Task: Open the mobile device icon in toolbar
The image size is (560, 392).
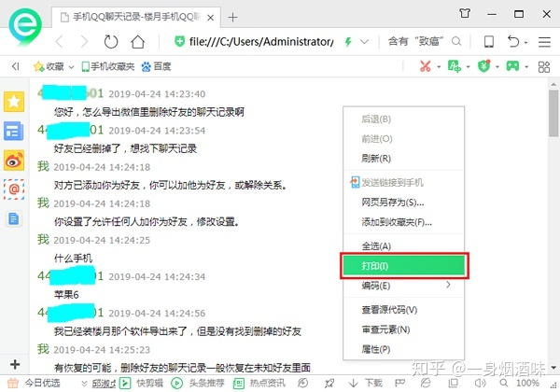Action: 489,42
